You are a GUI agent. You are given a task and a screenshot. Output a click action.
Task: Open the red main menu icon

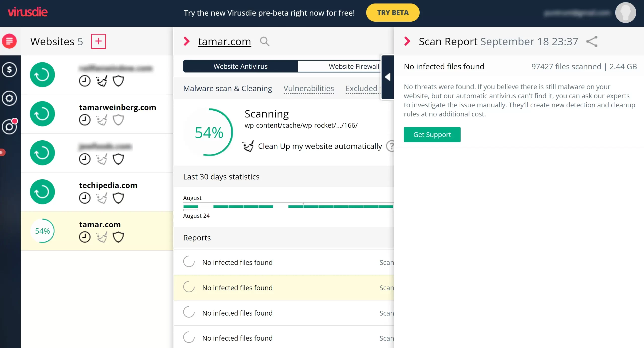pos(9,41)
